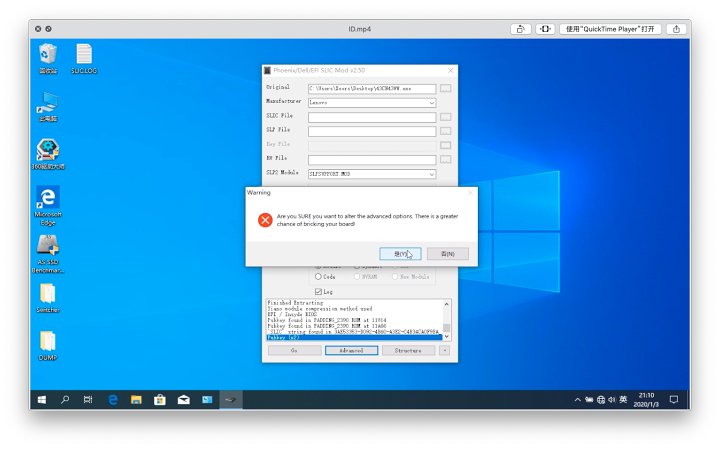Click the Structure button
The width and height of the screenshot is (720, 449).
(407, 351)
